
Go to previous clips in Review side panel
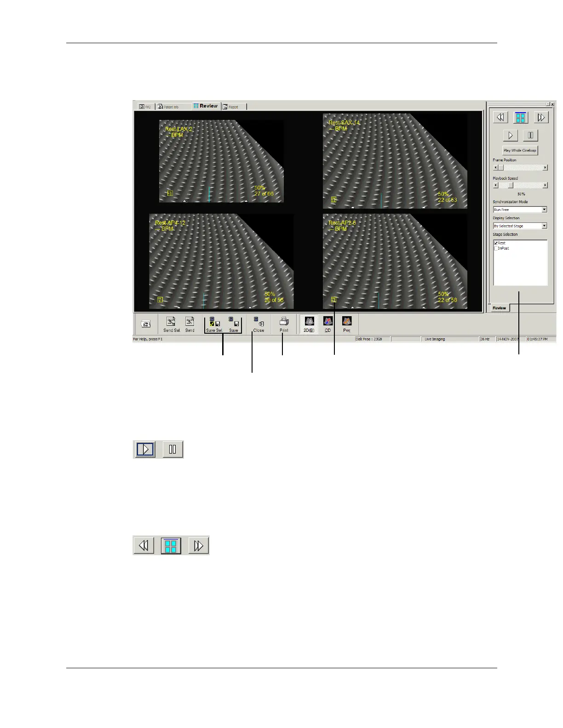500,117
